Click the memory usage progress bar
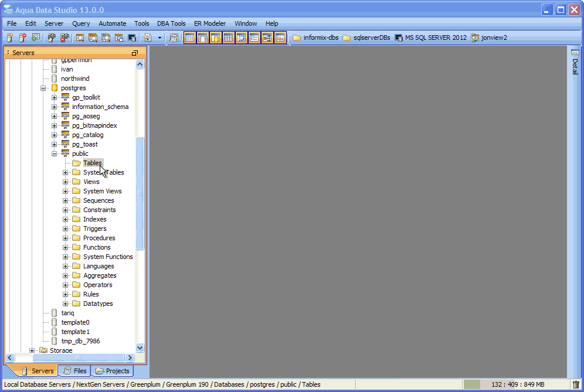This screenshot has width=584, height=392. click(516, 384)
